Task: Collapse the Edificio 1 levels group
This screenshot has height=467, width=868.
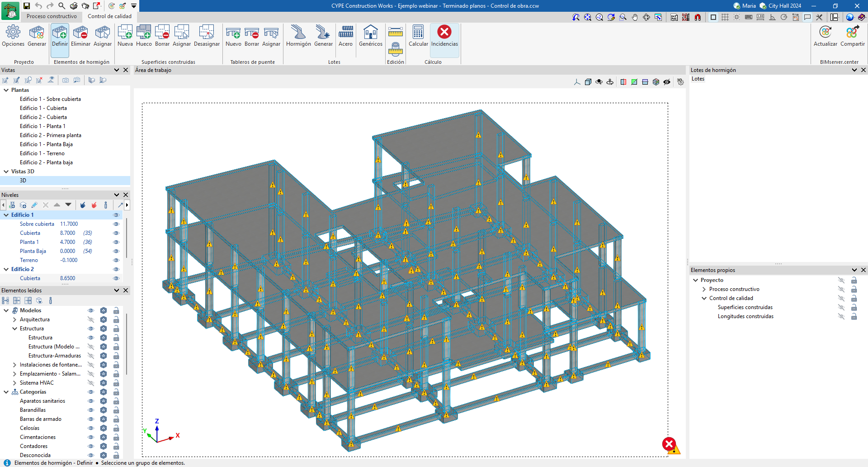Action: point(6,215)
